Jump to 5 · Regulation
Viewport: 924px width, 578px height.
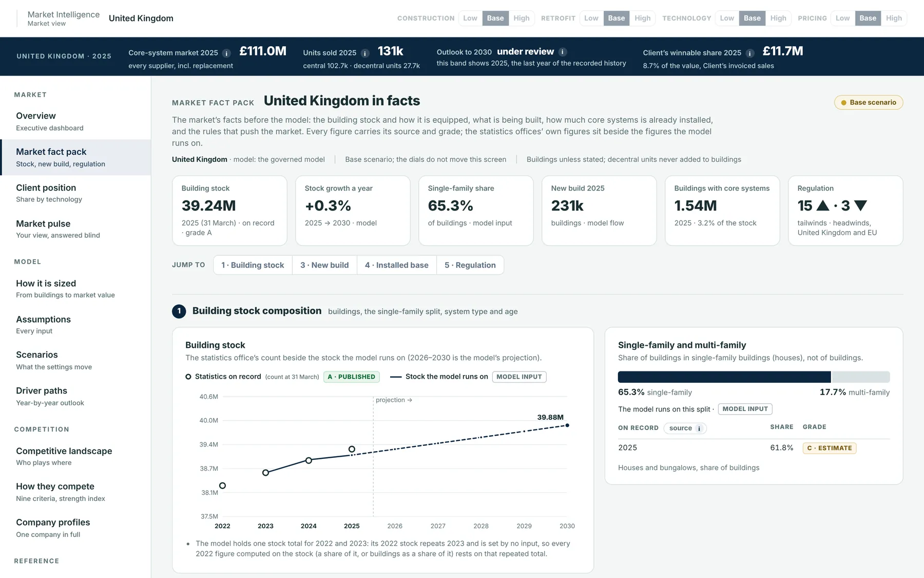(x=470, y=265)
